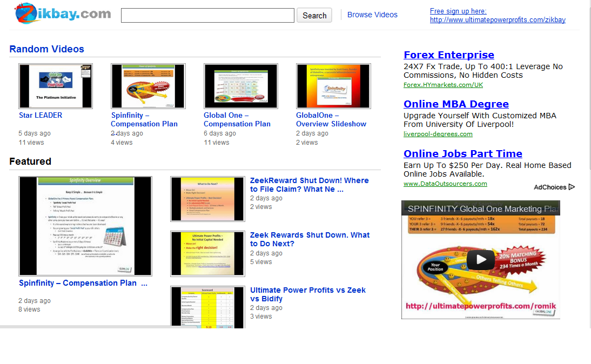Visit the liverpool-degrees.com ad URL
This screenshot has width=591, height=364.
pos(438,134)
